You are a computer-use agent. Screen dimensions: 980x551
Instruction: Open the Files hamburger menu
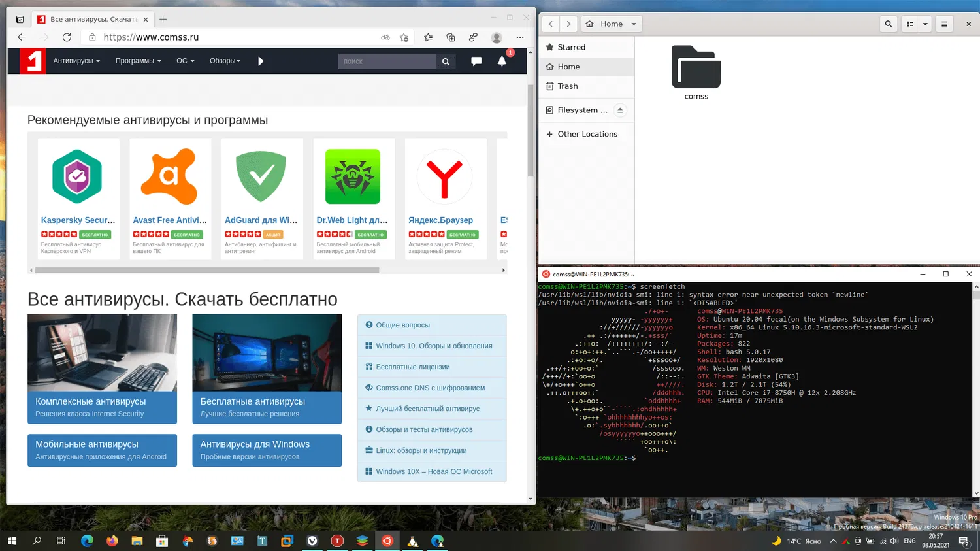(x=944, y=24)
